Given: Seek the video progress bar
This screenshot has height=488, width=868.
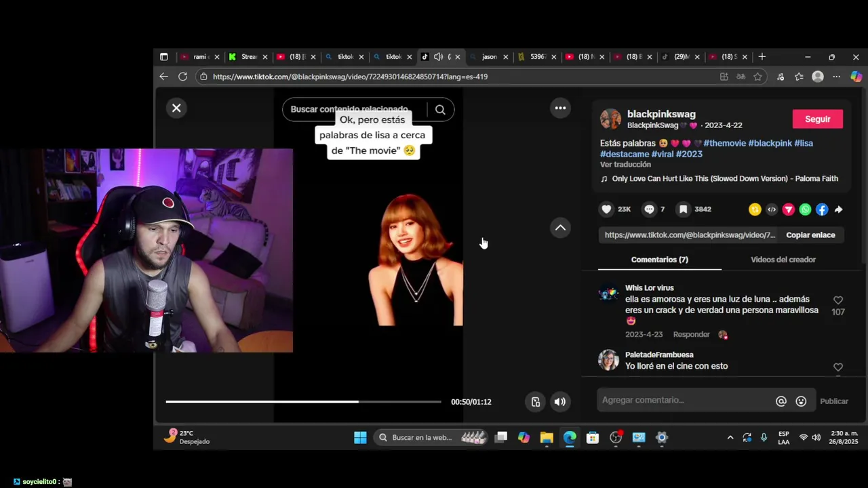Looking at the screenshot, I should [303, 402].
